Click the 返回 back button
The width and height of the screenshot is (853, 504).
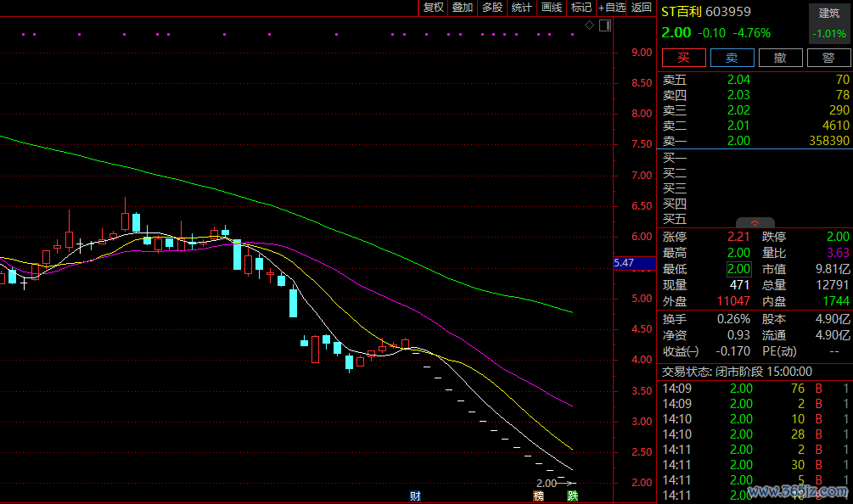pyautogui.click(x=642, y=8)
